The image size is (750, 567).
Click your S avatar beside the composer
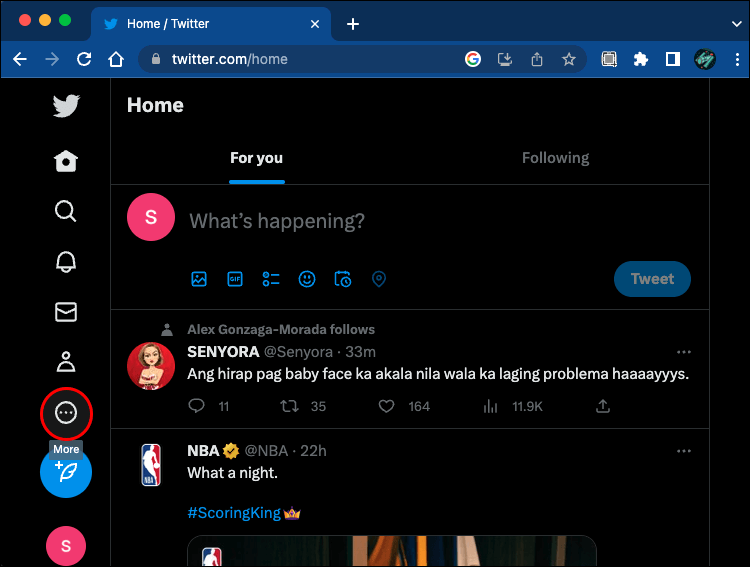point(151,217)
